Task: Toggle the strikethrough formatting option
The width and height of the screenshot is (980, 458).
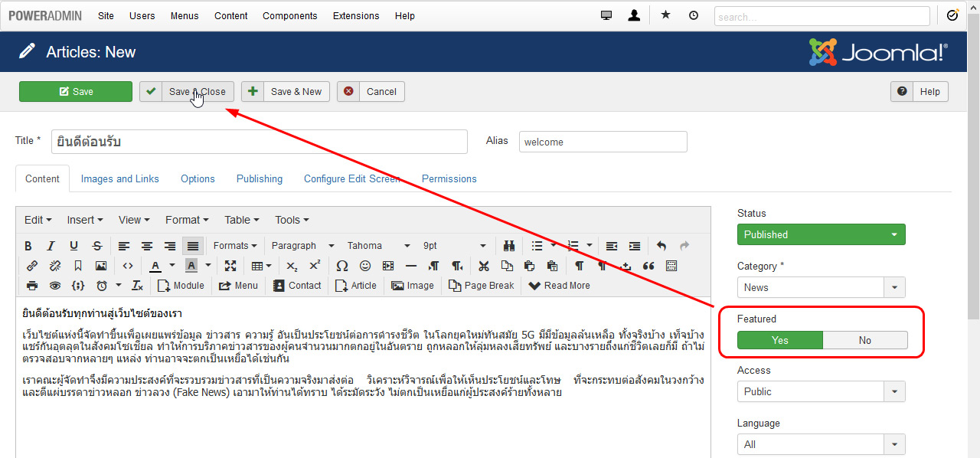Action: [x=97, y=246]
